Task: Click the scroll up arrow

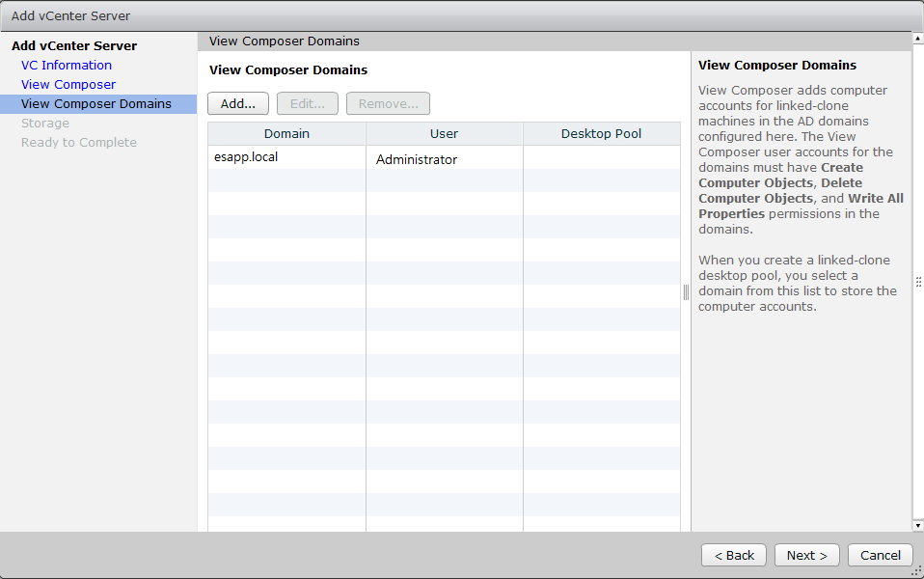Action: [x=918, y=38]
